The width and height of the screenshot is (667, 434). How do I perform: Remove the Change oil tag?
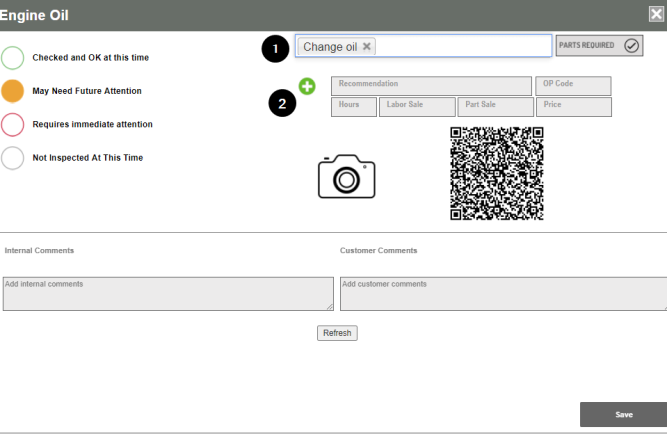(x=366, y=47)
